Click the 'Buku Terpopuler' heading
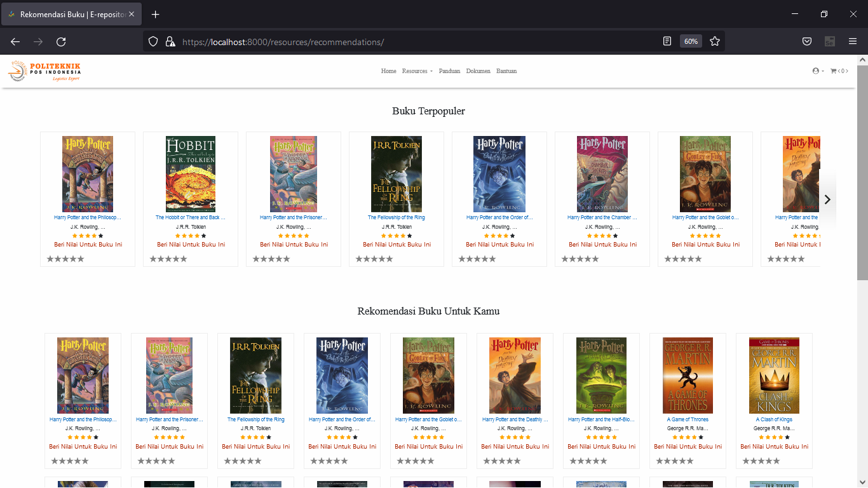 [429, 111]
